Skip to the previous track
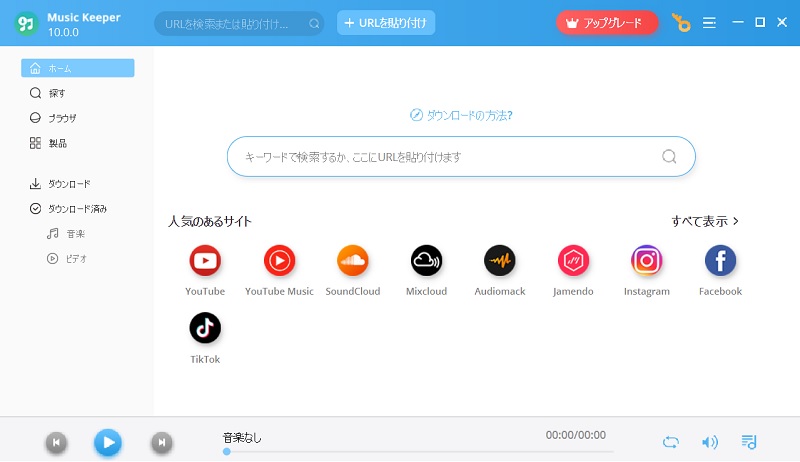This screenshot has height=462, width=800. coord(56,442)
